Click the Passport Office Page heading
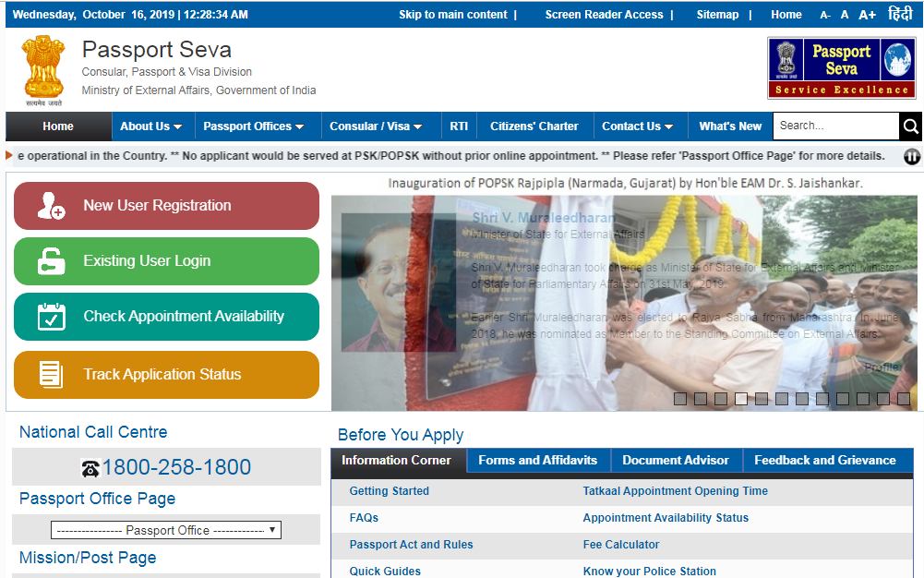 [x=97, y=499]
